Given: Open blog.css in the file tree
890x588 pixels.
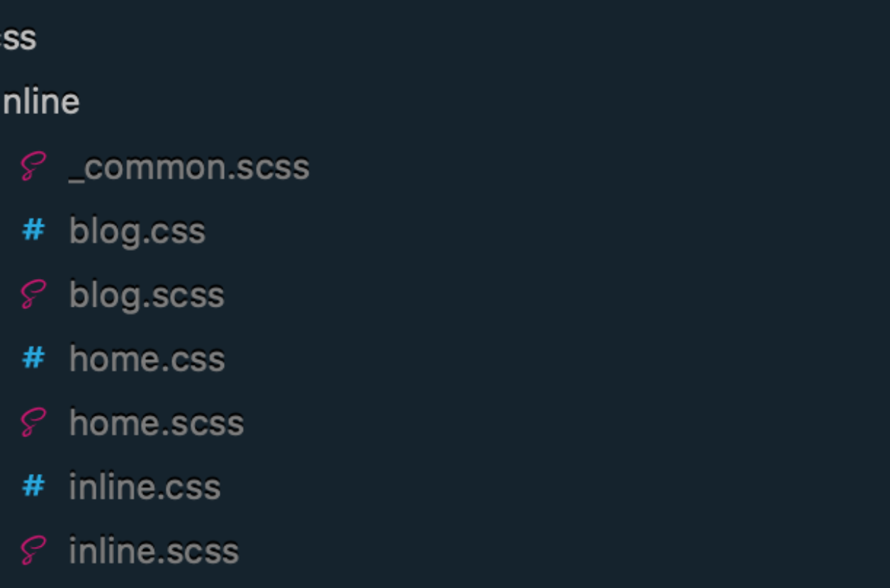Looking at the screenshot, I should pyautogui.click(x=137, y=232).
